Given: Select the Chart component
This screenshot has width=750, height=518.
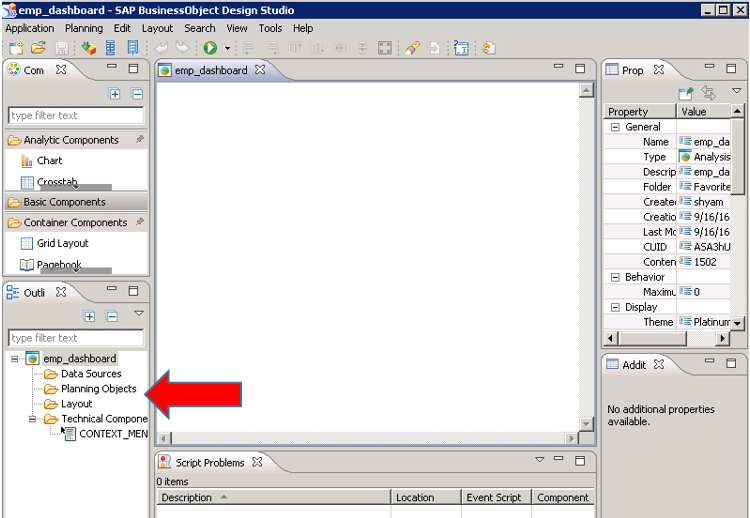Looking at the screenshot, I should pos(49,160).
